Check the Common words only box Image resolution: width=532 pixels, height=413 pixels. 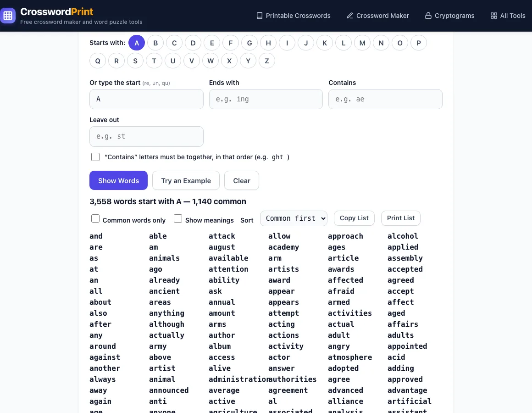coord(95,218)
